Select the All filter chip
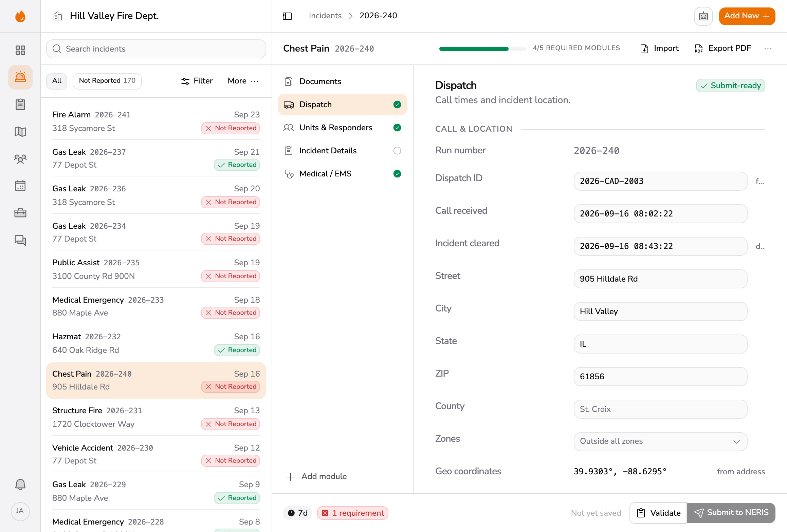Screen dimensions: 787x532 (57, 81)
